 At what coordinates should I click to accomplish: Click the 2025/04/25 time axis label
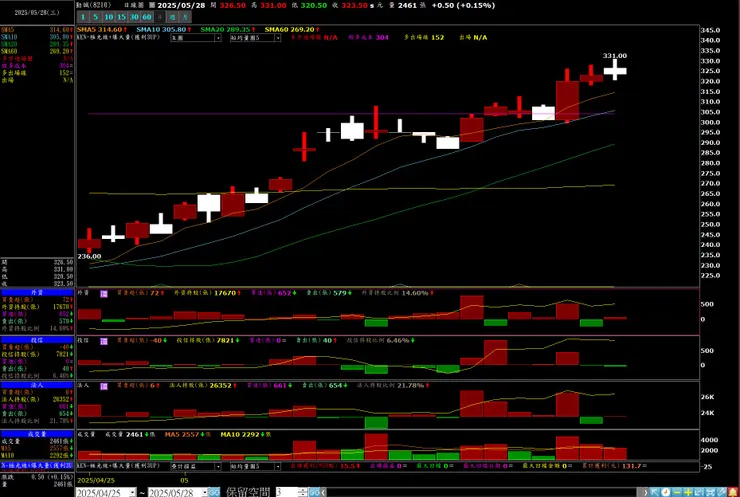[96, 480]
